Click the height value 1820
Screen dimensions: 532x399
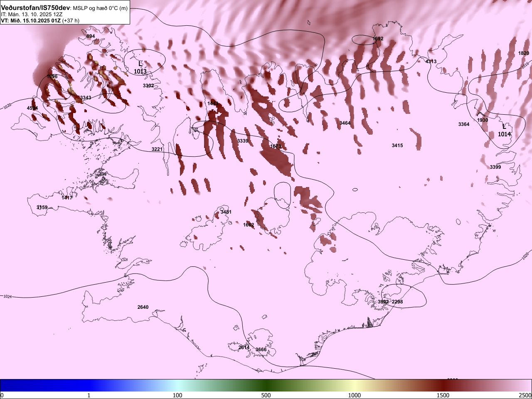[x=524, y=53]
